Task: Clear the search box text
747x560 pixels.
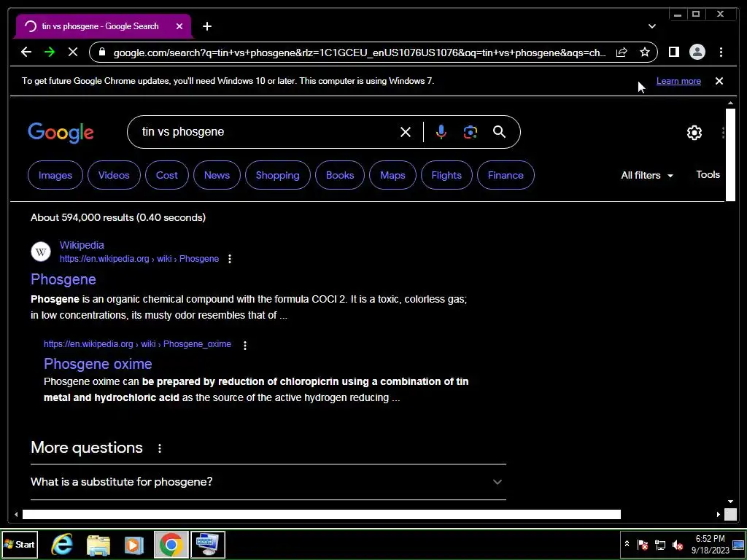Action: pos(406,132)
